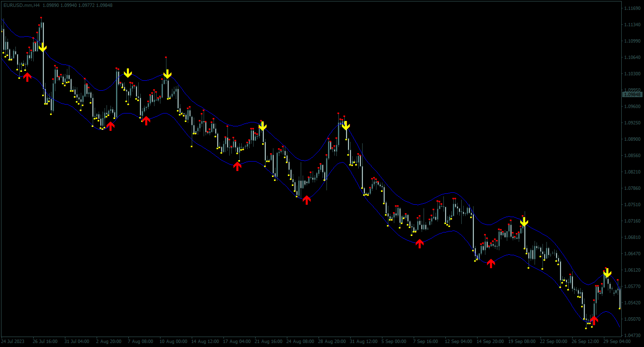Click the 26 Sep 12:00 time label
Image resolution: width=644 pixels, height=347 pixels.
[x=585, y=342]
